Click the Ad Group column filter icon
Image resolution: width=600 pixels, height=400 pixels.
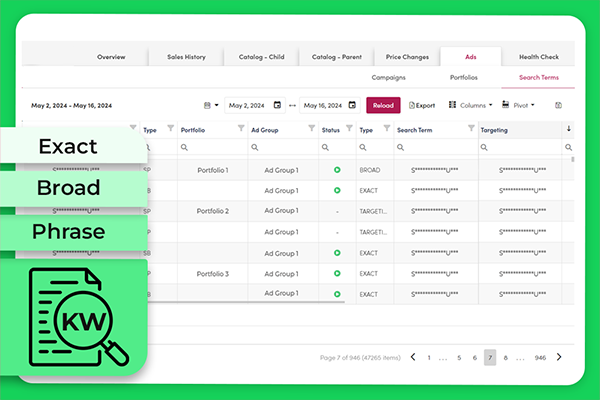click(311, 128)
